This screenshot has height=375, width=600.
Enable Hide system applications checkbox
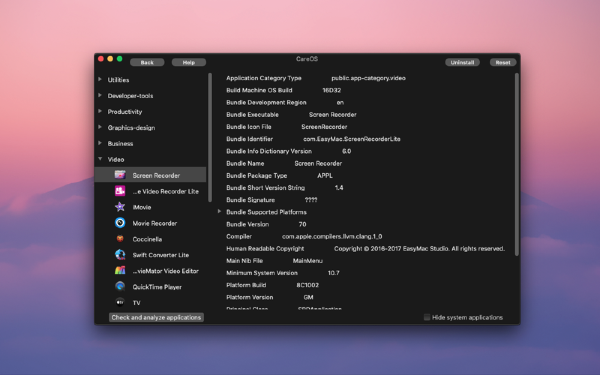427,317
